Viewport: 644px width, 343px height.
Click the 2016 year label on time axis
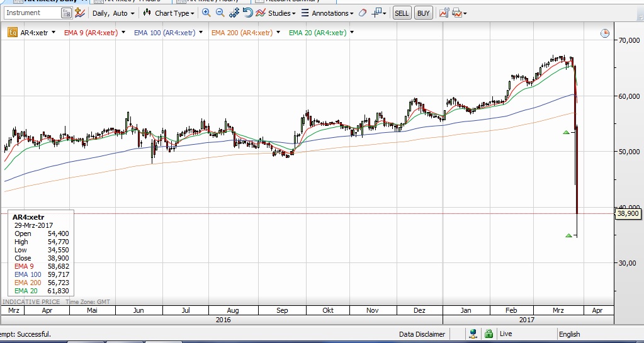click(223, 320)
